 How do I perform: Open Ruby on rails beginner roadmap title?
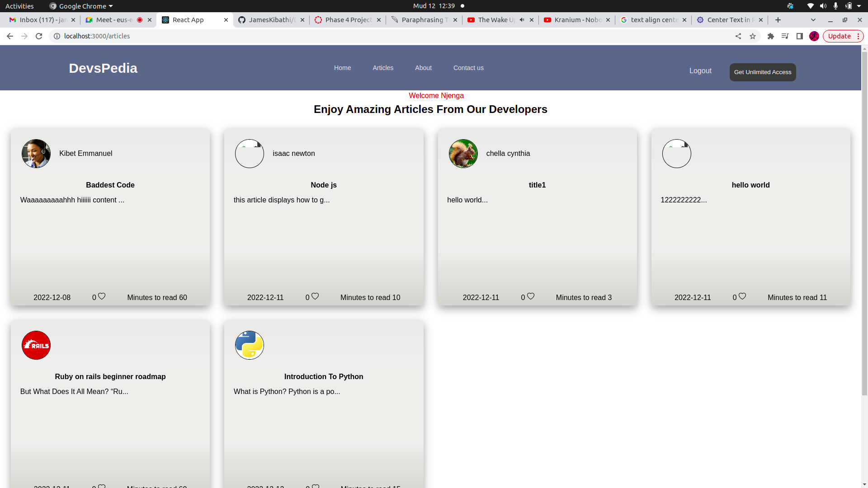coord(110,377)
